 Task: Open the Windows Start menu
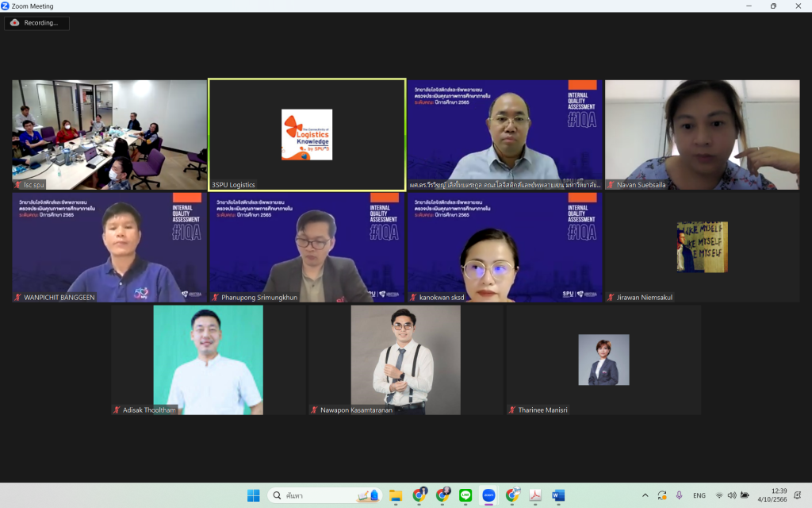[253, 495]
